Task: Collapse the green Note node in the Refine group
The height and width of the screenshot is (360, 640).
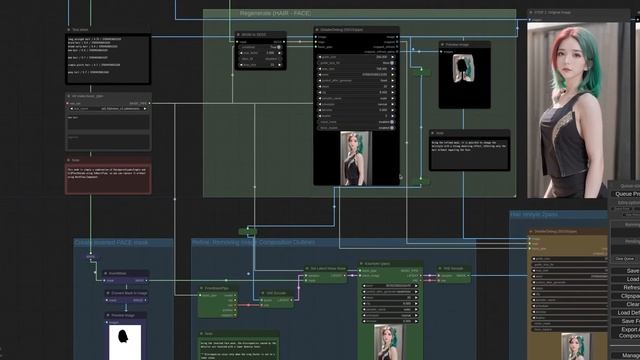Action: point(201,333)
